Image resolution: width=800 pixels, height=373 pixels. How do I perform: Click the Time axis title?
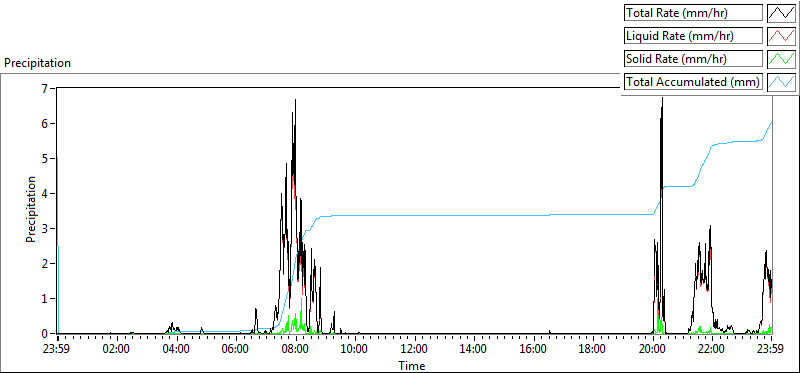tap(411, 365)
